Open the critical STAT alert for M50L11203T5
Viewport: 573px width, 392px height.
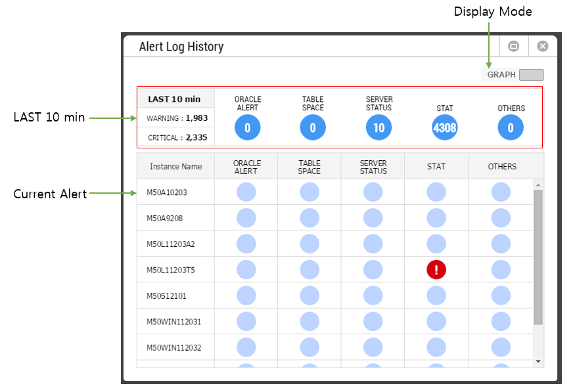[x=436, y=270]
